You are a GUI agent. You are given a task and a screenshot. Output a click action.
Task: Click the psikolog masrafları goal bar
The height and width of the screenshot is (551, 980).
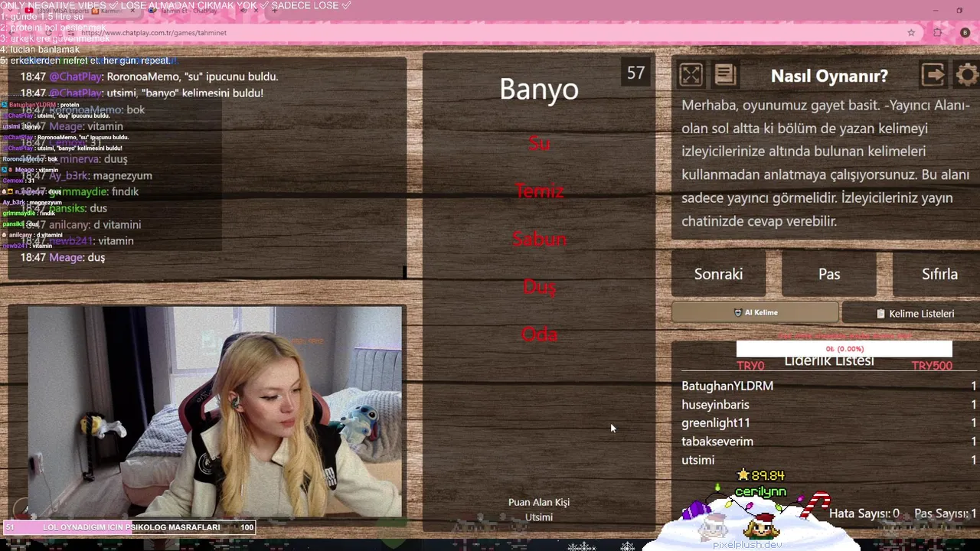[x=129, y=527]
